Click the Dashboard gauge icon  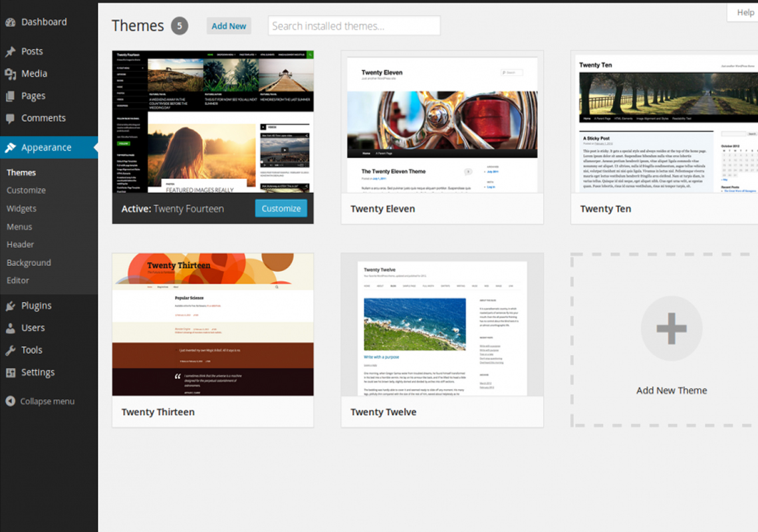click(x=10, y=22)
